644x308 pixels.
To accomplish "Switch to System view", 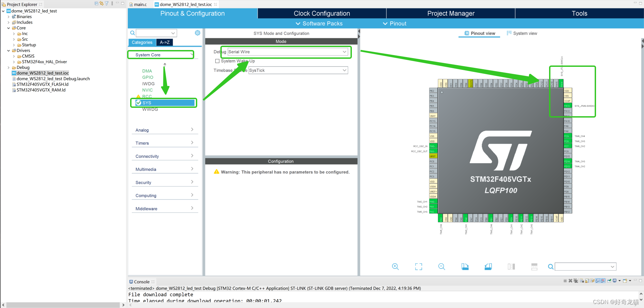I will click(x=522, y=33).
